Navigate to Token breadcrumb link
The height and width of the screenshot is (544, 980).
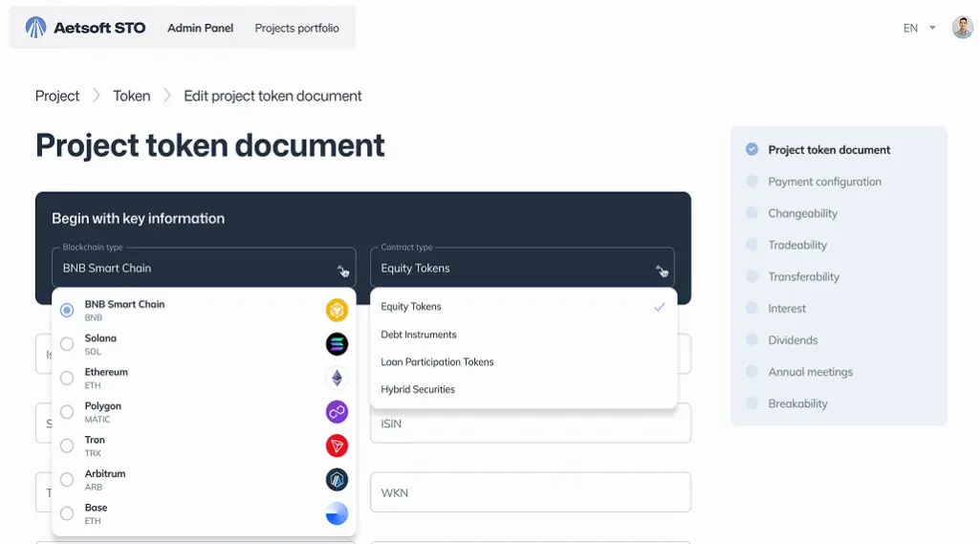coord(131,96)
